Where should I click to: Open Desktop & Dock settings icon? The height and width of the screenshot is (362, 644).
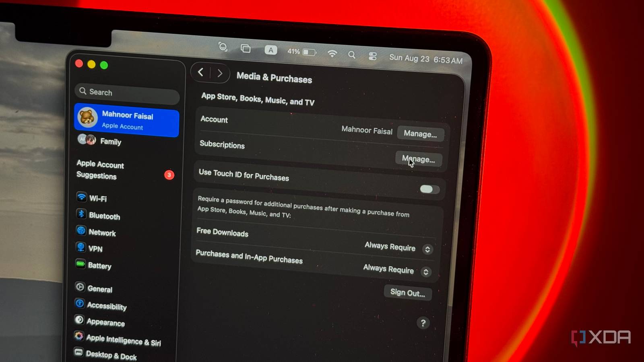point(78,352)
